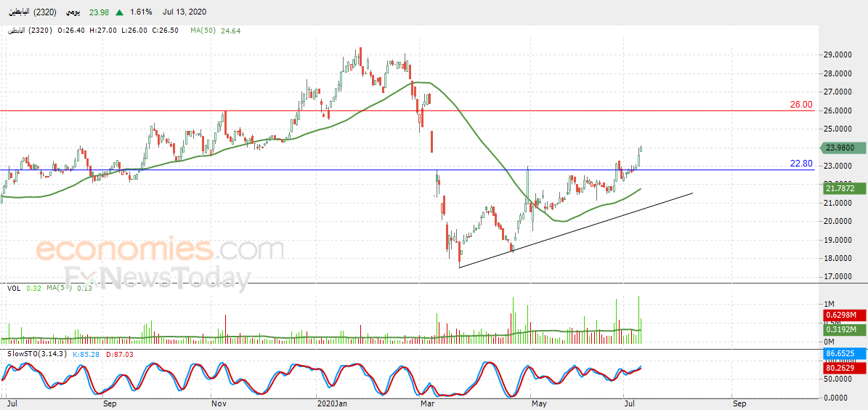Click the Sep label before Nov on axis

point(110,404)
